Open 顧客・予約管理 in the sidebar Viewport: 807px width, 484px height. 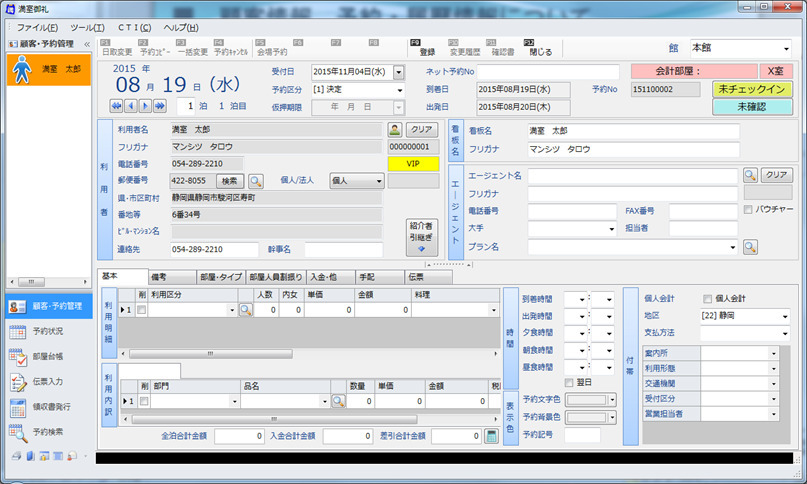pos(49,306)
